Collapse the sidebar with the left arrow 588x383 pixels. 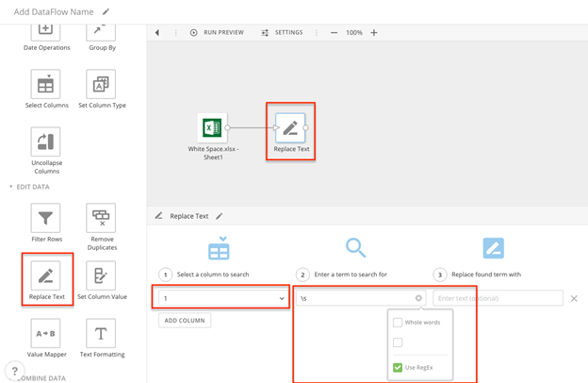[x=157, y=33]
